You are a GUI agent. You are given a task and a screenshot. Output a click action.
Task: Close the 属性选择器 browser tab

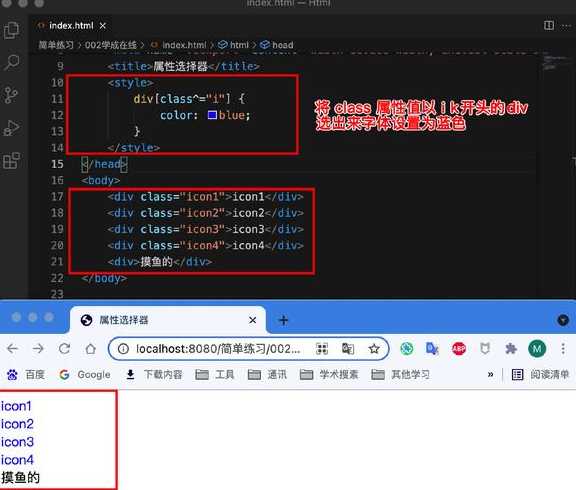click(x=252, y=320)
